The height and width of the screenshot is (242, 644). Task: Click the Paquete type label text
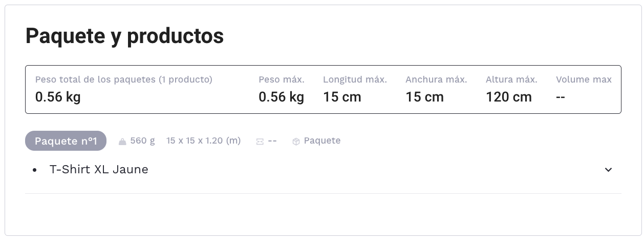point(322,140)
